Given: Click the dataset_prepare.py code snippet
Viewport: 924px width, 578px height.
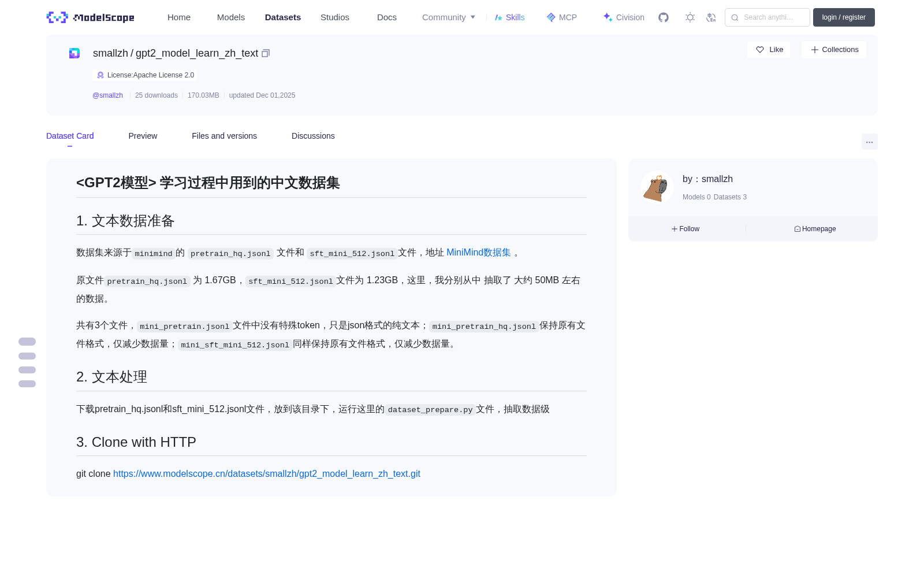Looking at the screenshot, I should (x=430, y=410).
